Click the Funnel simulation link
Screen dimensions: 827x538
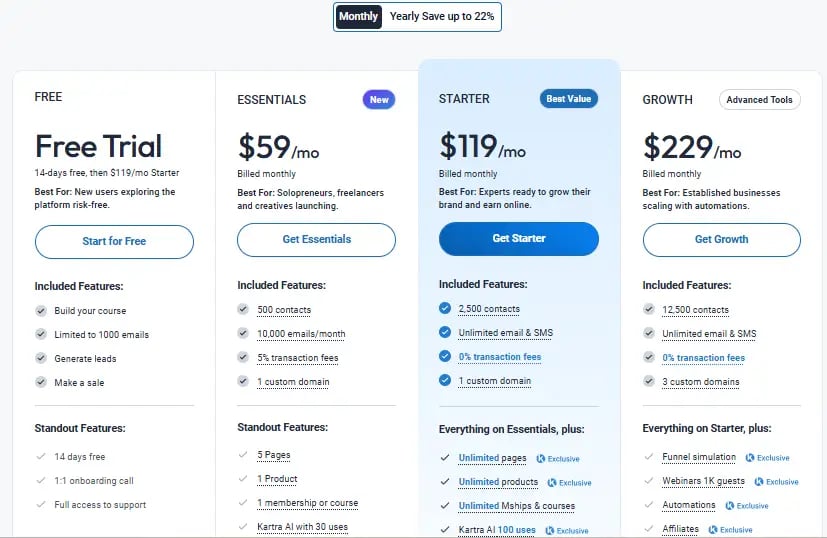pos(699,457)
